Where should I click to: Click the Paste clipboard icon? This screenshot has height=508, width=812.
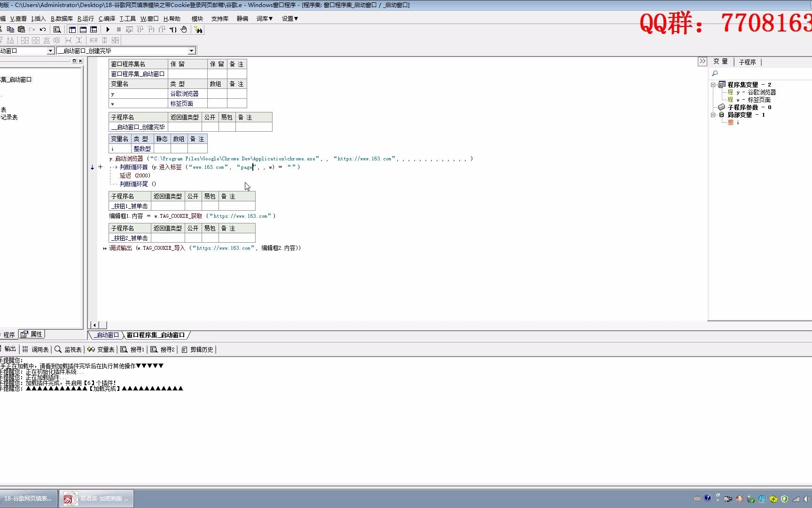pyautogui.click(x=21, y=29)
